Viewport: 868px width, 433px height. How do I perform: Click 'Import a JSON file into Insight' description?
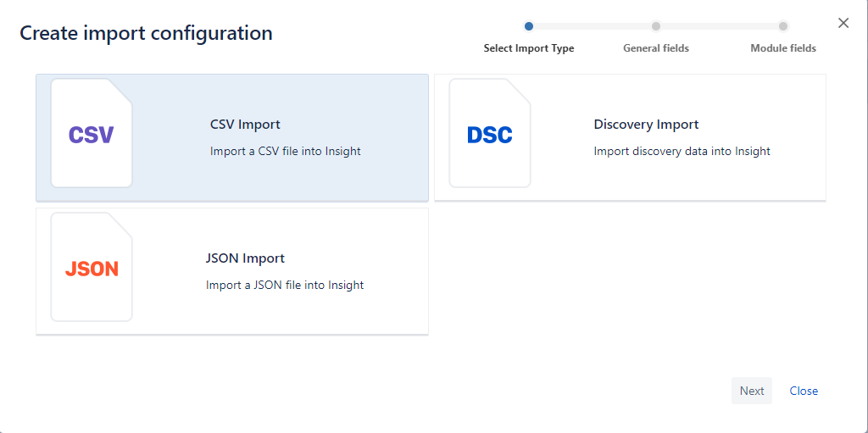285,286
